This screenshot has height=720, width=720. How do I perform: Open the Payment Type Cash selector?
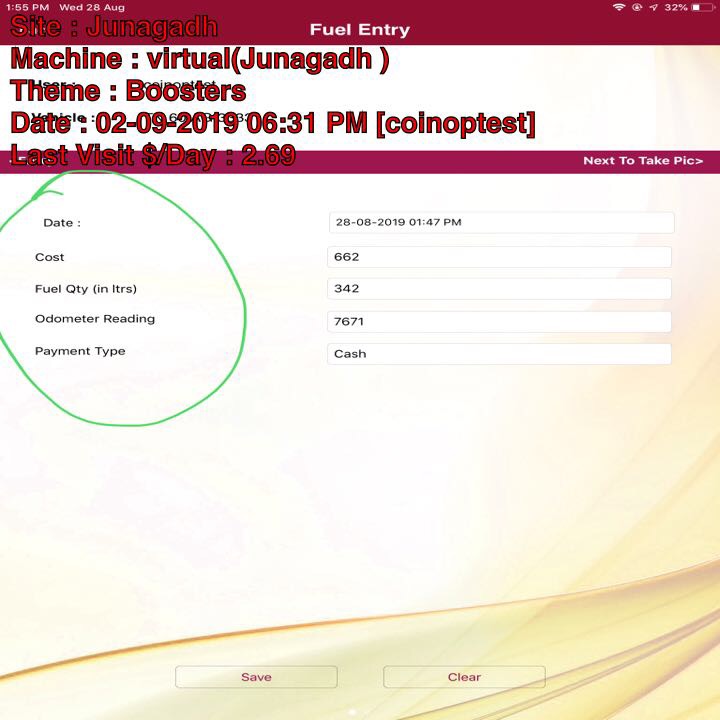[x=499, y=354]
